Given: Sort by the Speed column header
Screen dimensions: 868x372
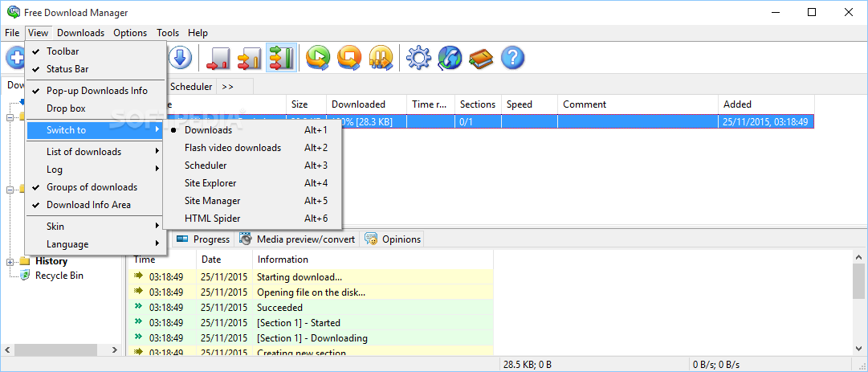Looking at the screenshot, I should point(529,104).
